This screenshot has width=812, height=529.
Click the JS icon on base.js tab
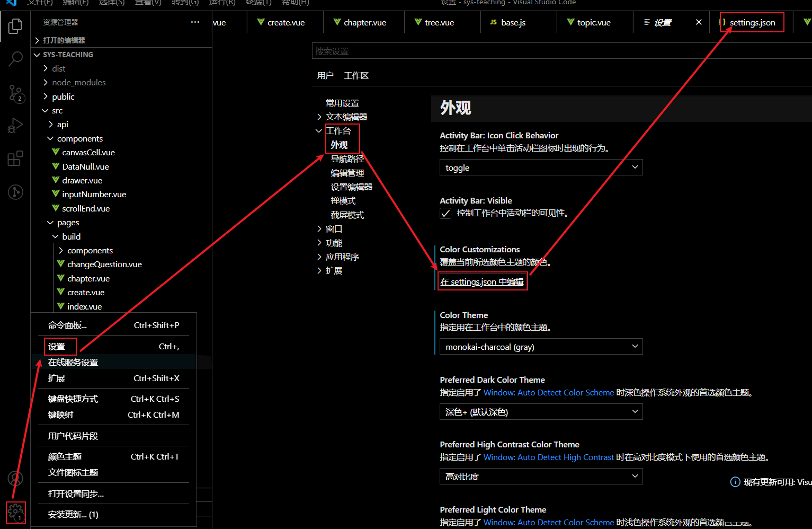tap(493, 22)
